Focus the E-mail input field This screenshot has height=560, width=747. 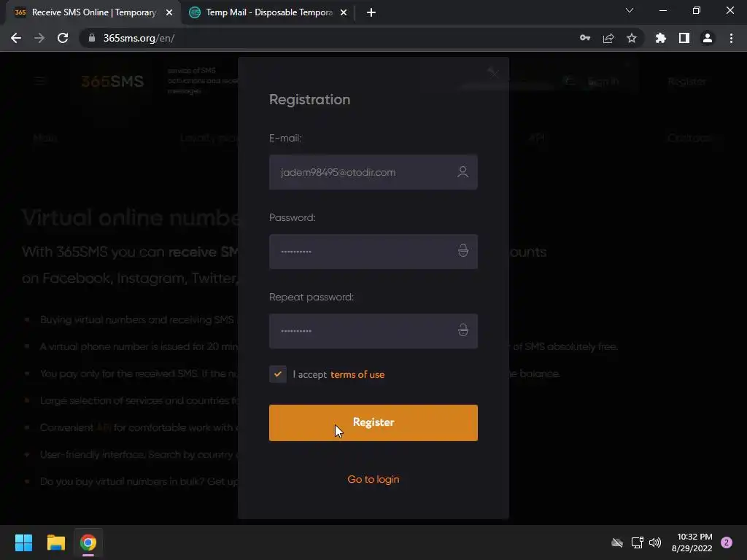click(x=373, y=172)
